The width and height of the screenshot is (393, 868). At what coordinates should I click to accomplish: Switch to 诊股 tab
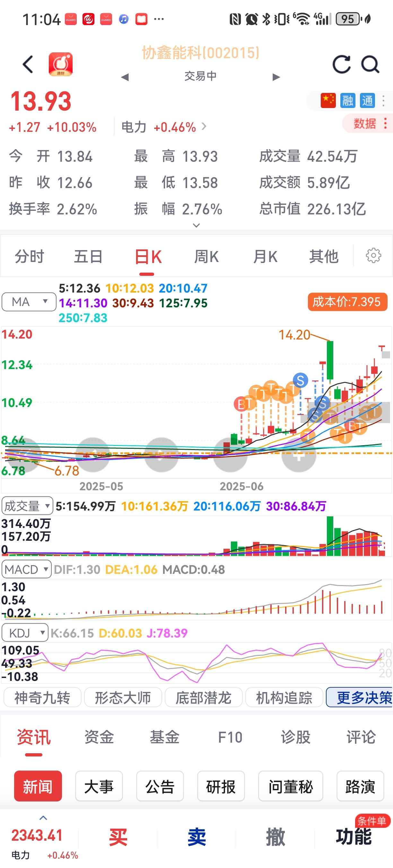[x=296, y=737]
